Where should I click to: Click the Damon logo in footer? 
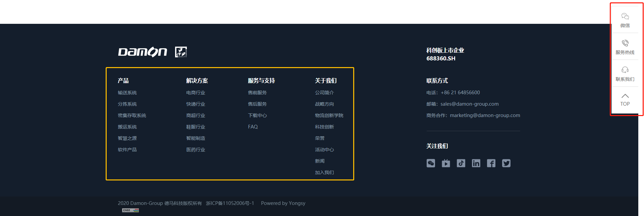(x=143, y=52)
